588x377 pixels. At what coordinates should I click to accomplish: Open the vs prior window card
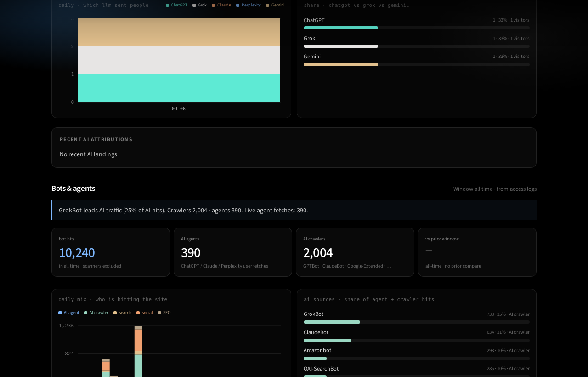click(477, 252)
